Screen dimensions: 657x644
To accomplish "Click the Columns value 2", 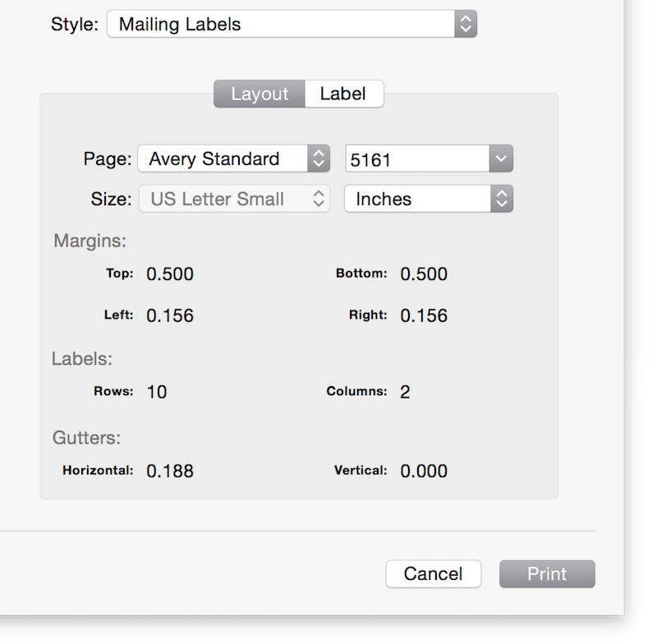I will 405,392.
